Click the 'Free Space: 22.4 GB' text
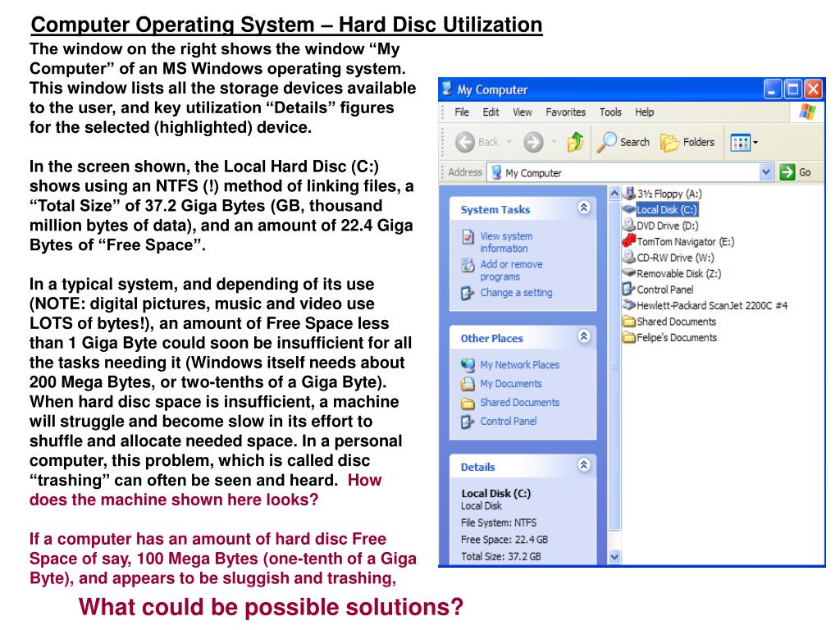Image resolution: width=840 pixels, height=630 pixels. (x=504, y=540)
